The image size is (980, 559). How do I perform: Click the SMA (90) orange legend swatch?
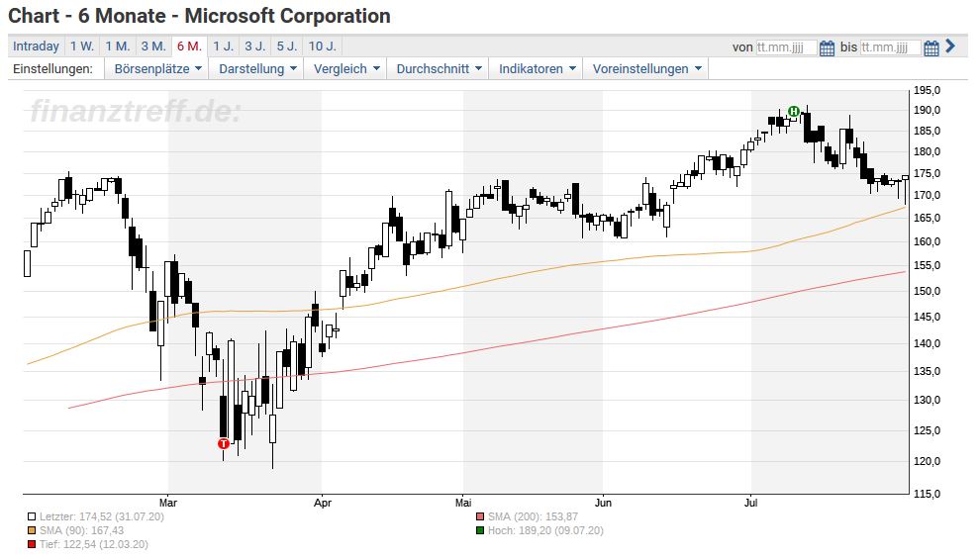[x=32, y=530]
